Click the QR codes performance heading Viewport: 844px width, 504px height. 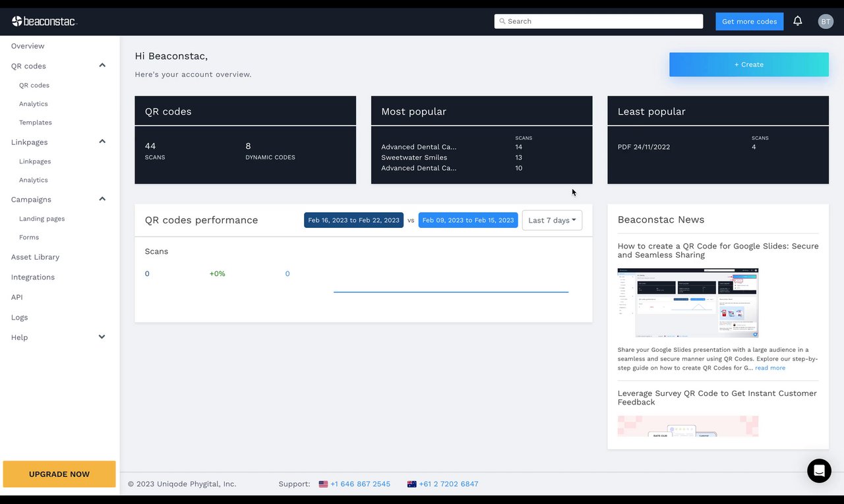coord(201,220)
